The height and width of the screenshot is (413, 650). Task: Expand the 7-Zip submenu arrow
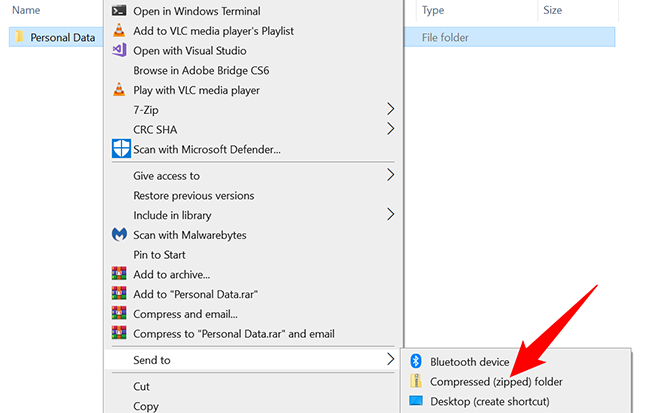390,109
